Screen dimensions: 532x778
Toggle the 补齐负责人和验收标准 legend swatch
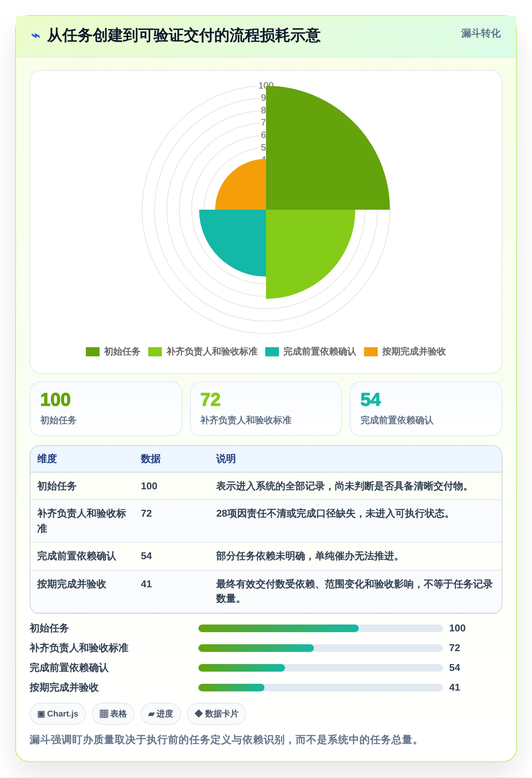pos(155,352)
